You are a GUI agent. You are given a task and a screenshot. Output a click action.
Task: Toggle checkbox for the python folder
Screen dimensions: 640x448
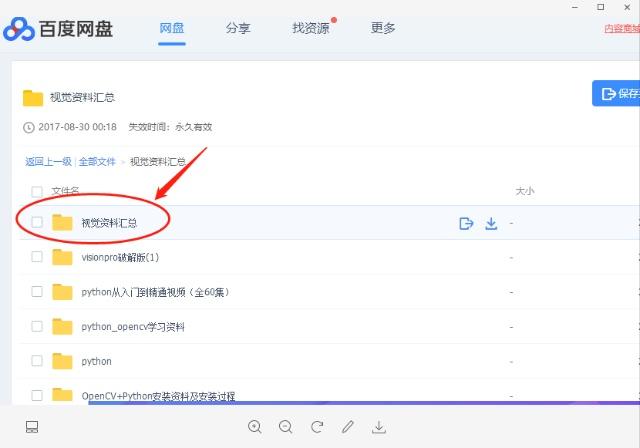coord(37,360)
